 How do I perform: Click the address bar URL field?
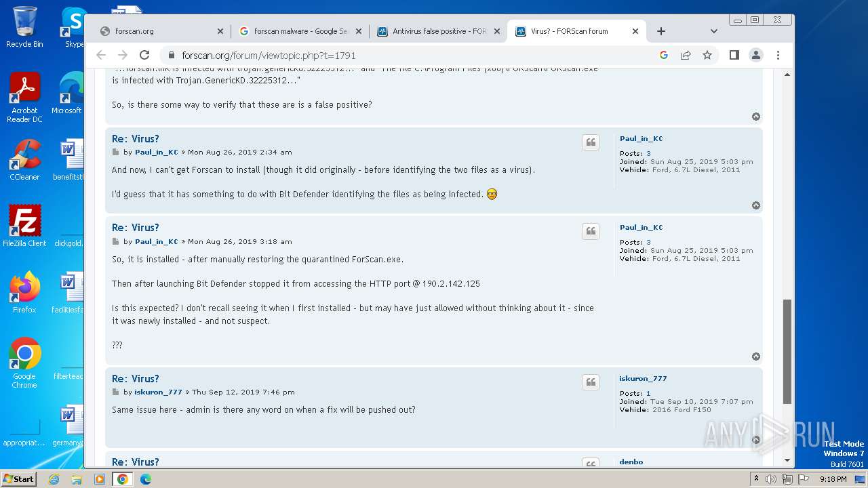(x=407, y=55)
